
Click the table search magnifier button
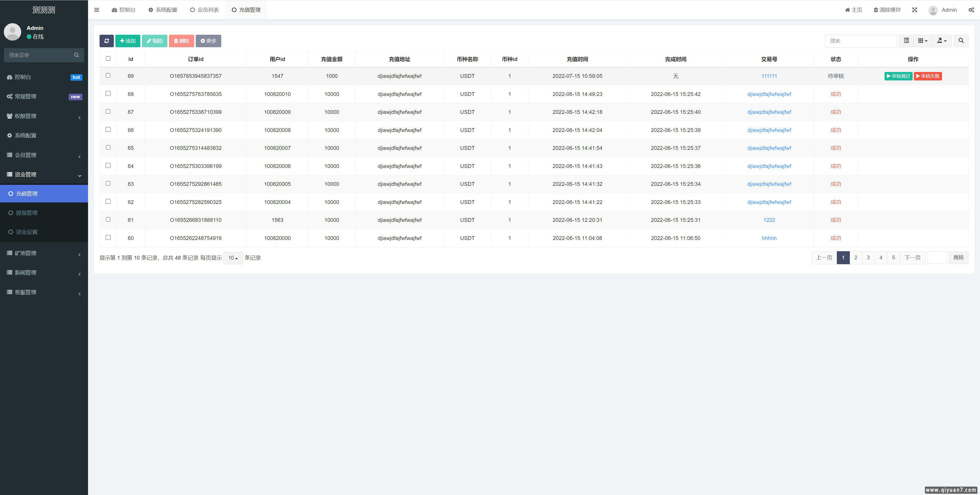click(961, 41)
